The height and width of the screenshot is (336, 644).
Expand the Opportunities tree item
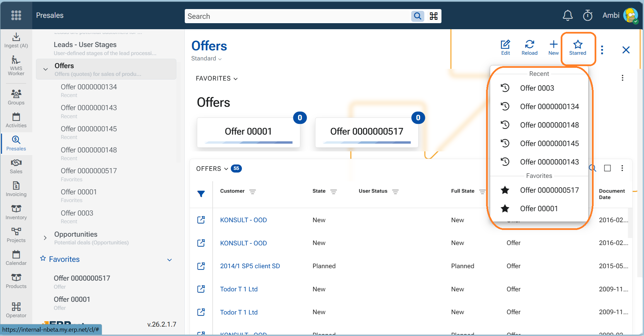pos(45,238)
